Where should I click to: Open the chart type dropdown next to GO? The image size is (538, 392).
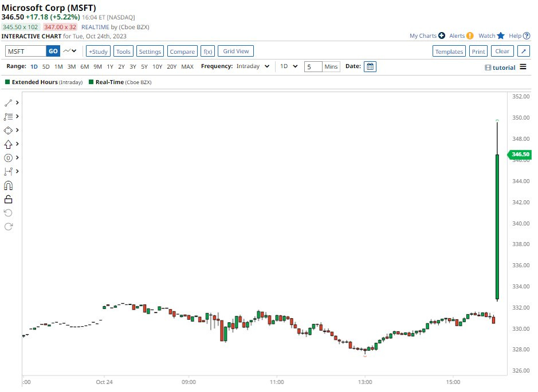coord(70,51)
